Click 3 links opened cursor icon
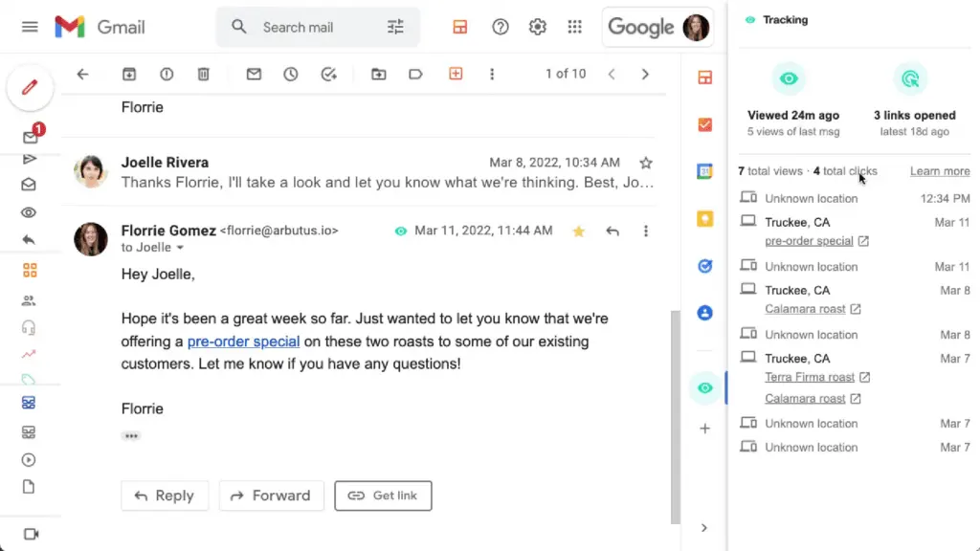Image resolution: width=980 pixels, height=551 pixels. [911, 78]
